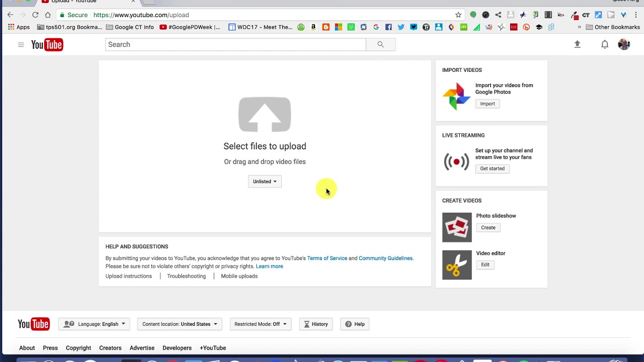
Task: Click the browser home button
Action: pos(48,15)
